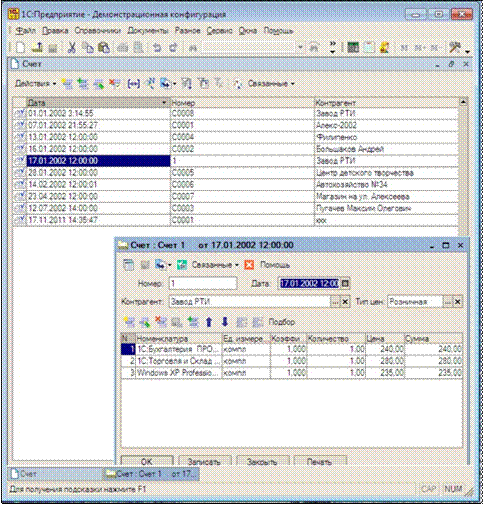485x508 pixels.
Task: Click the Copy icon in main toolbar
Action: (88, 48)
